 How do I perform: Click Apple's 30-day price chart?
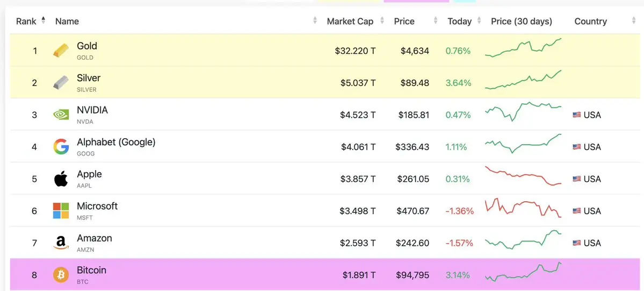523,176
